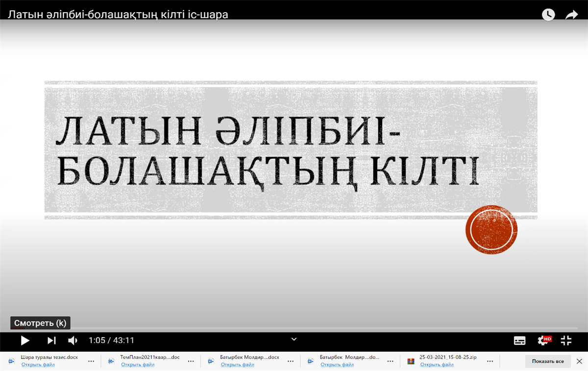Viewport: 588px width, 371px height.
Task: Open file link under Шара туралы тезис.docx
Action: tap(38, 365)
